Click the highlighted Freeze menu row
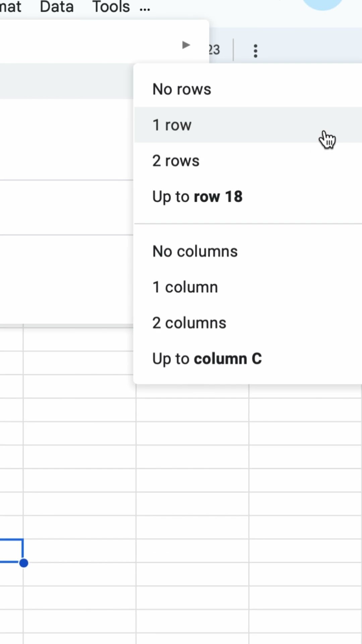The height and width of the screenshot is (644, 362). point(66,81)
